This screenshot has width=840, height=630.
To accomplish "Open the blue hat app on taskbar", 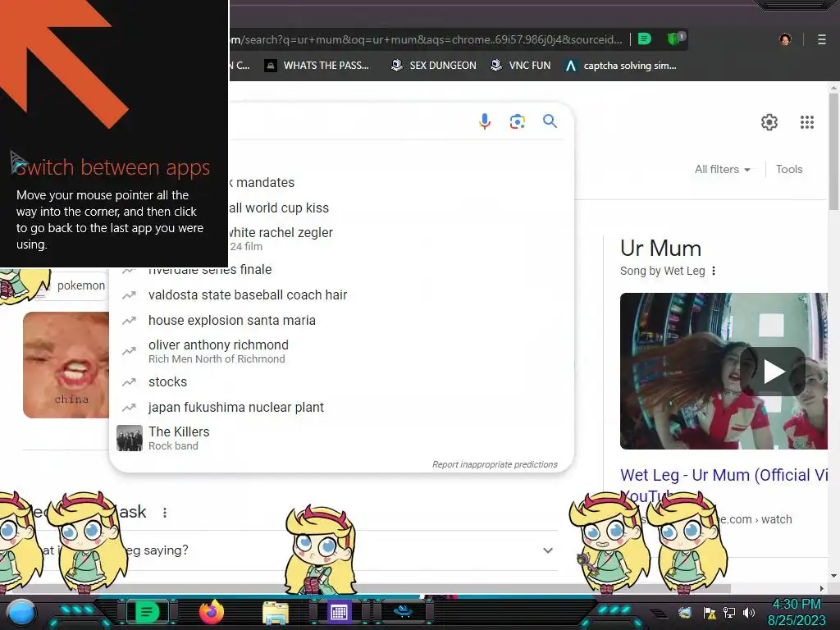I will click(403, 610).
